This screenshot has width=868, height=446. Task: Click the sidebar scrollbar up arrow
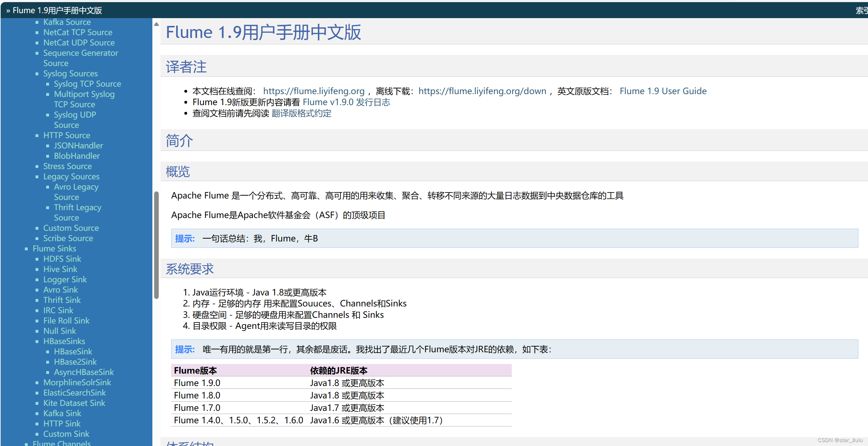click(x=156, y=24)
